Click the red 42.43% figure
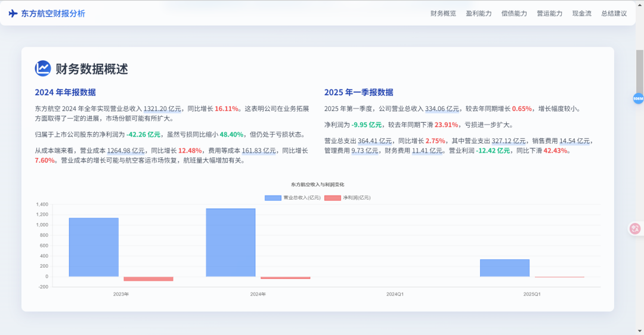This screenshot has width=644, height=335. tap(555, 151)
